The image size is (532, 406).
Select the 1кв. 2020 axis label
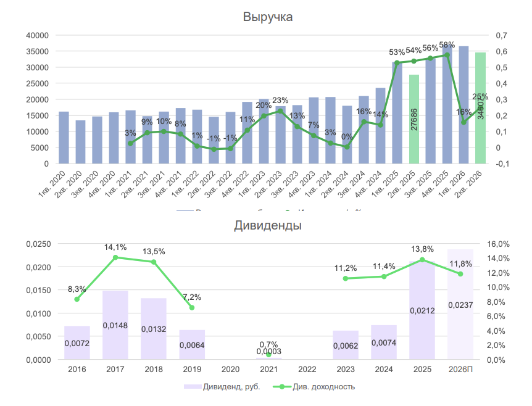[x=52, y=183]
